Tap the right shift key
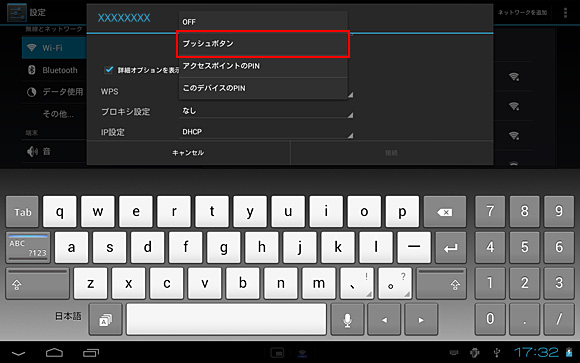The height and width of the screenshot is (363, 580). pyautogui.click(x=441, y=283)
